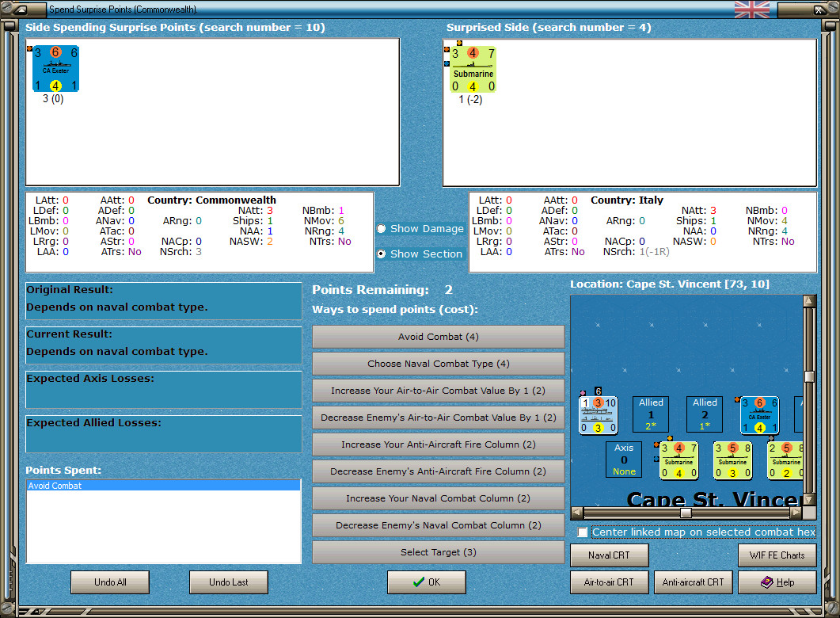The image size is (840, 618).
Task: Open the Air-to-air CRT chart
Action: 609,582
